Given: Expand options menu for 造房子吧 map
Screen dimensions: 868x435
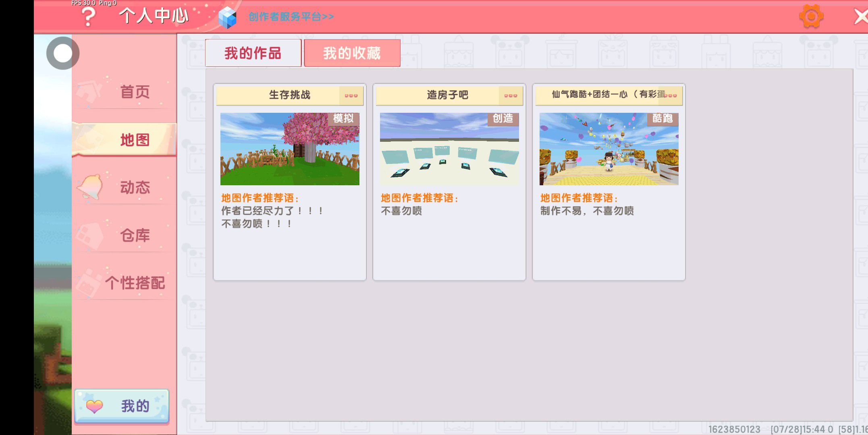Looking at the screenshot, I should pyautogui.click(x=511, y=95).
